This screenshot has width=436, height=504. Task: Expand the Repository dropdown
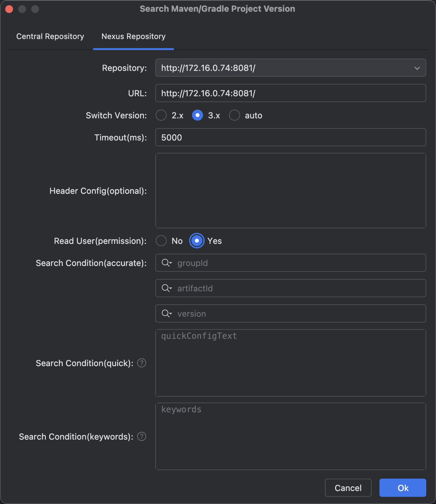pos(417,68)
